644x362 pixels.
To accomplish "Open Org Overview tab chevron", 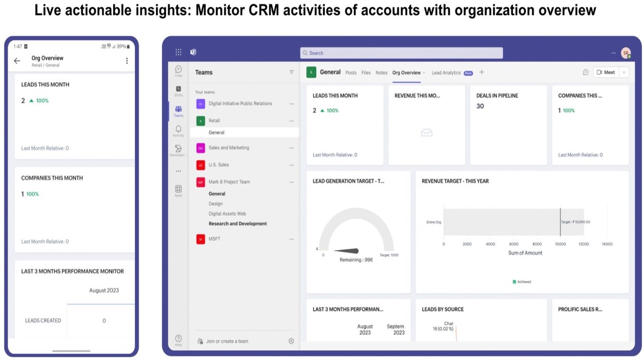I will (424, 73).
